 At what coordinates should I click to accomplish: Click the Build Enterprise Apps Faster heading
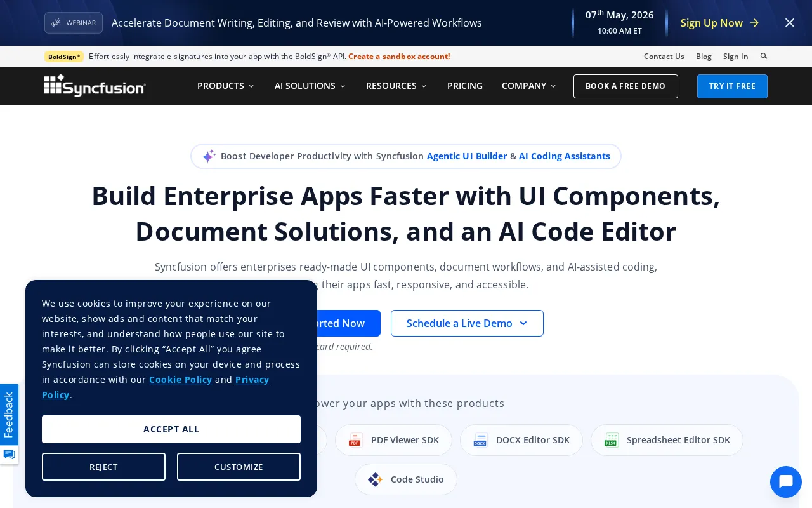(406, 213)
